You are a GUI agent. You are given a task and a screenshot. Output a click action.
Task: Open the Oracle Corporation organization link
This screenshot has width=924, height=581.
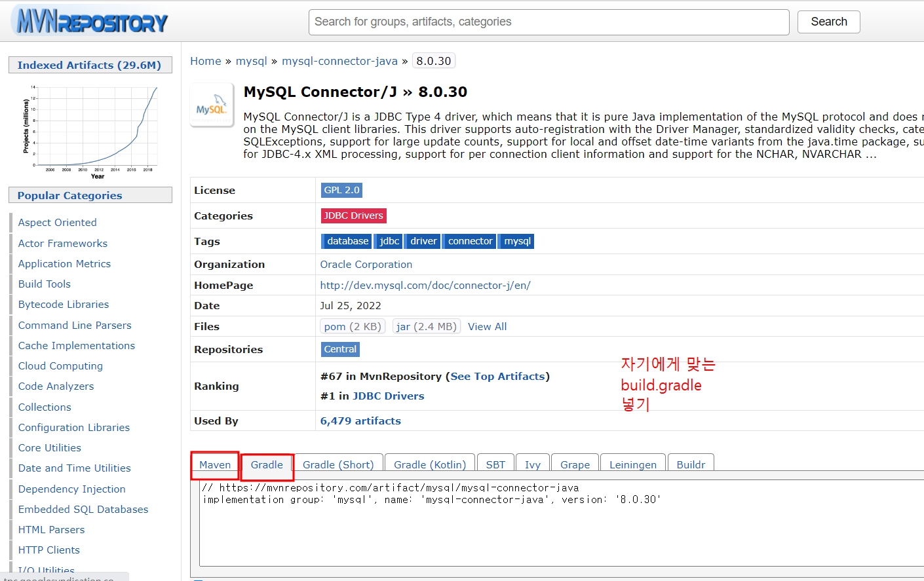point(366,265)
